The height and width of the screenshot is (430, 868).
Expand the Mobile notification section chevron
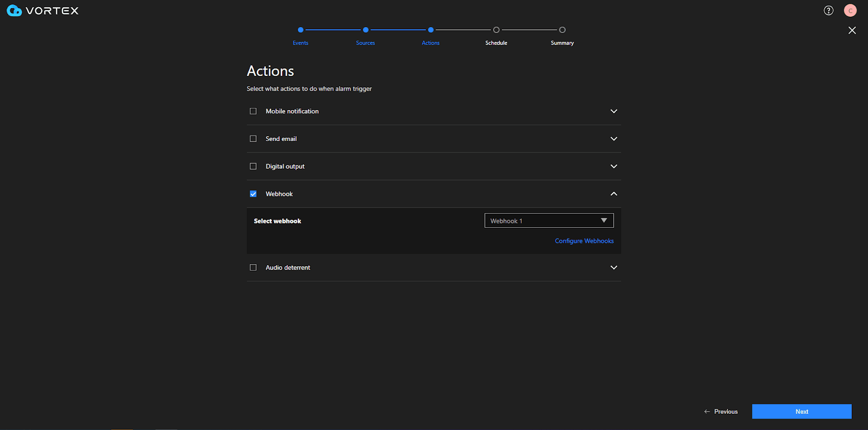614,111
